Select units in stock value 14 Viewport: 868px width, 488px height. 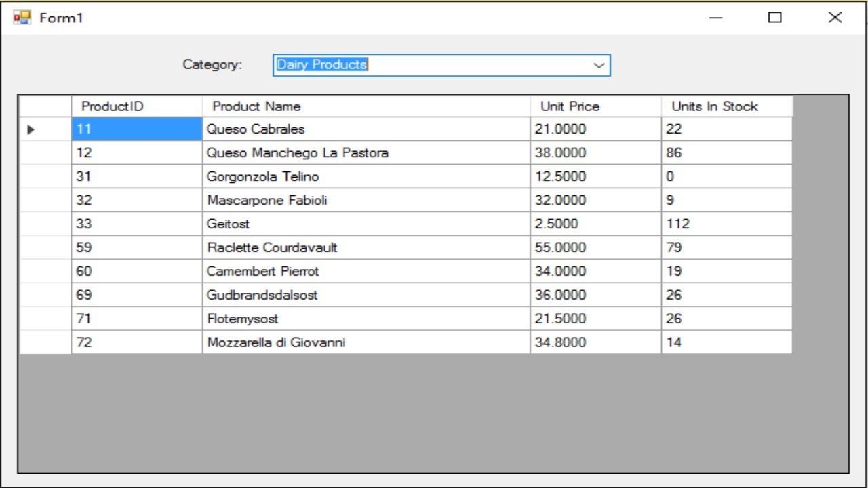point(727,342)
